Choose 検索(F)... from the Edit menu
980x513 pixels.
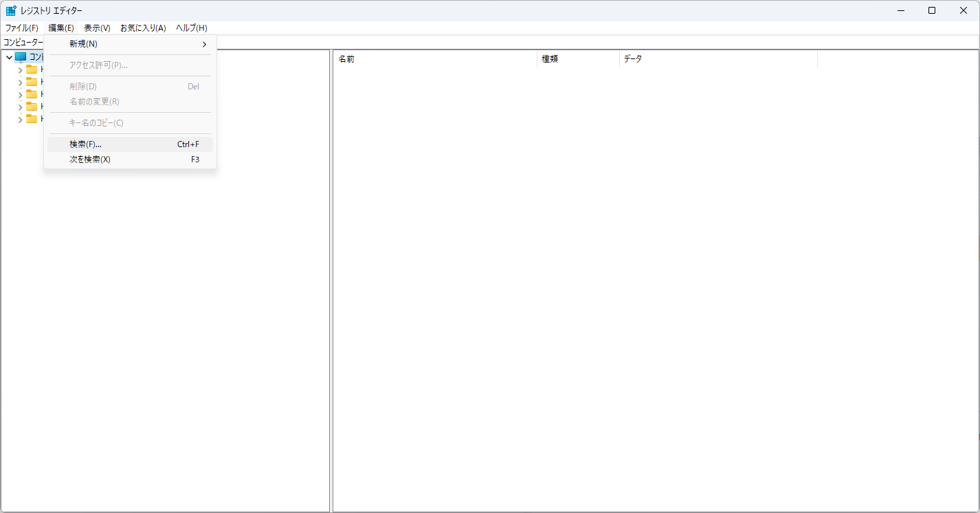(x=130, y=144)
